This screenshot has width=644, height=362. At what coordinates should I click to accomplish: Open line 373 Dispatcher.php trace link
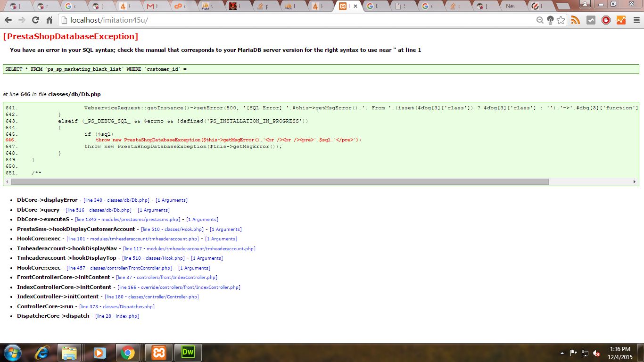117,307
